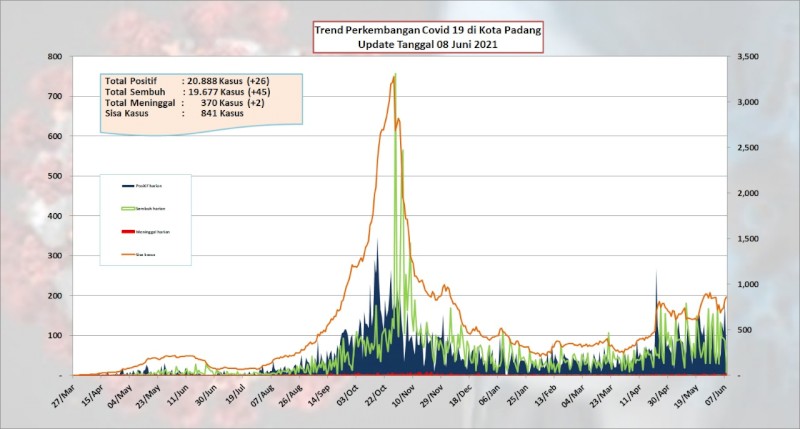Select the Total Positif 20.888 Kasus line
Screen dimensions: 800x429
click(187, 81)
